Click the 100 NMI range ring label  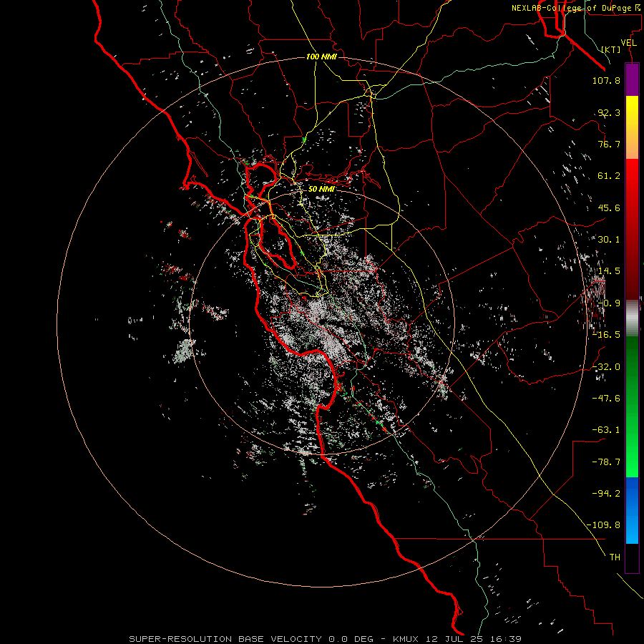pos(321,57)
